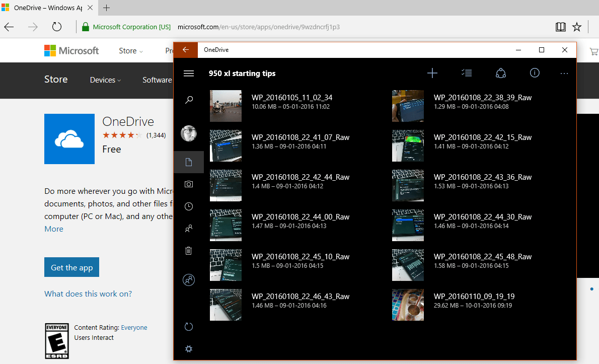Open the three-dot More options in OneDrive
Image resolution: width=599 pixels, height=364 pixels.
click(564, 74)
